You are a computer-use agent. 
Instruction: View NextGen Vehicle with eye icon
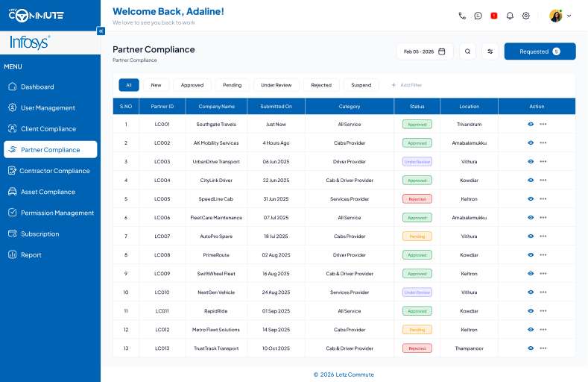(x=531, y=292)
